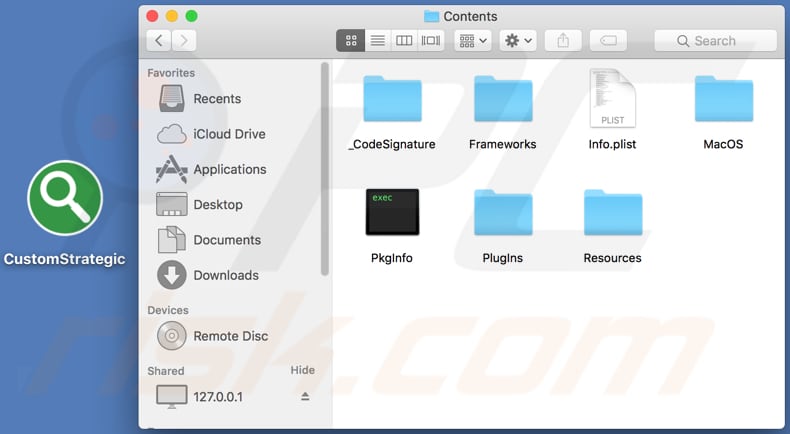Select the Info.plist file icon

(x=612, y=98)
